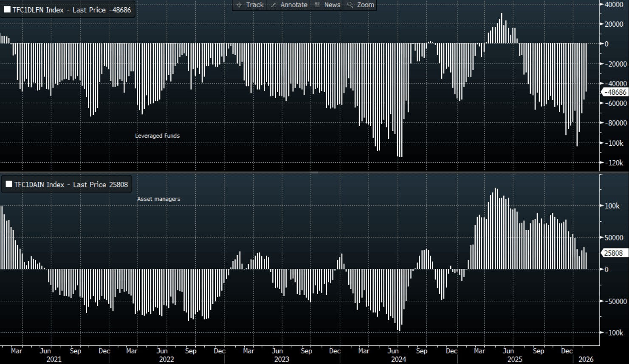The height and width of the screenshot is (364, 629).
Task: Click the News label in the toolbar
Action: (332, 5)
